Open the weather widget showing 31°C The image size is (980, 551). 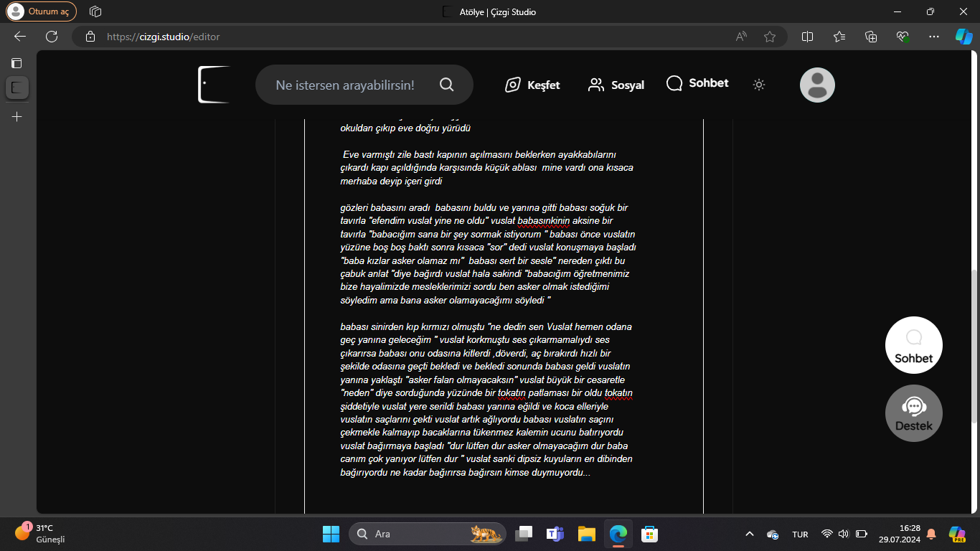pyautogui.click(x=40, y=534)
